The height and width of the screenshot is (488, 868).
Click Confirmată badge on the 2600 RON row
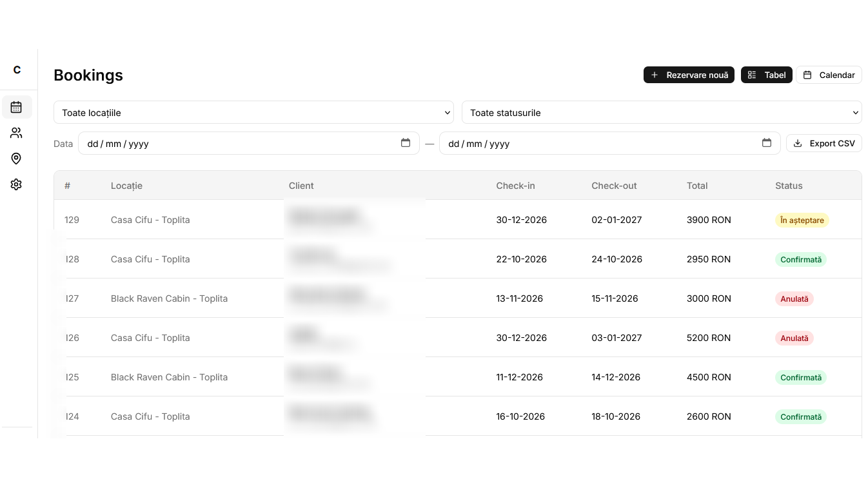coord(801,416)
